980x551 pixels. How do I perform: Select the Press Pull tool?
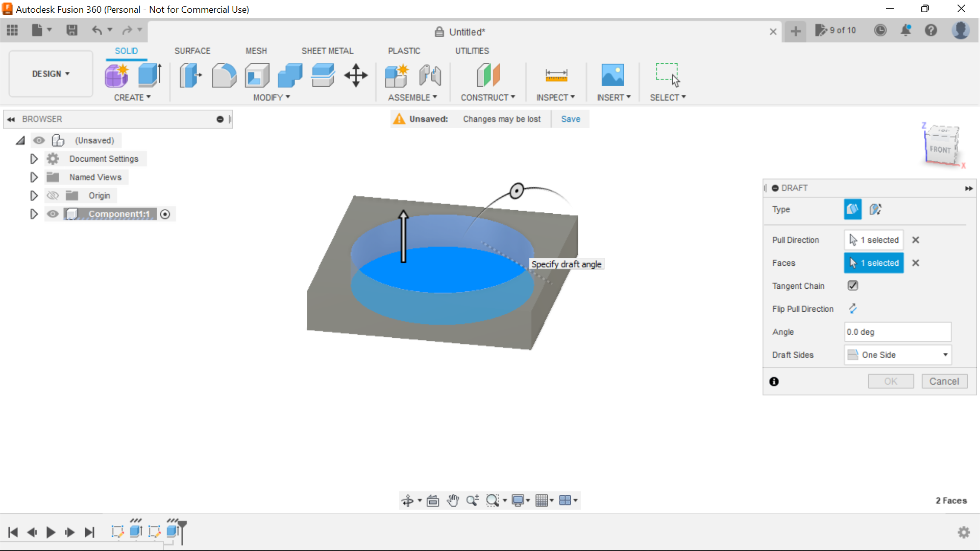(x=189, y=75)
